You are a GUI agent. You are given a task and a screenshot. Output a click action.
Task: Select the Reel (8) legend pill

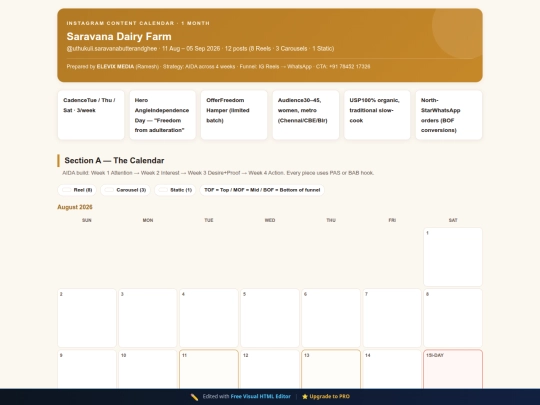77,190
